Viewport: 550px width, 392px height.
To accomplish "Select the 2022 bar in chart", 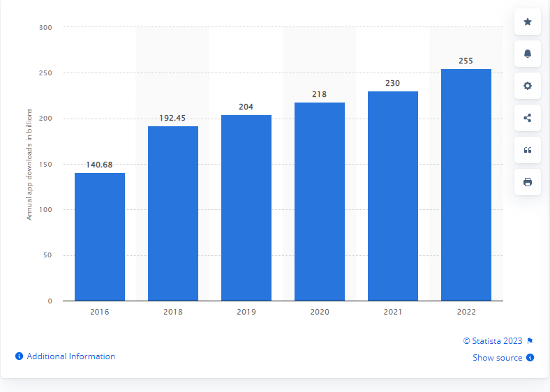I will point(466,185).
